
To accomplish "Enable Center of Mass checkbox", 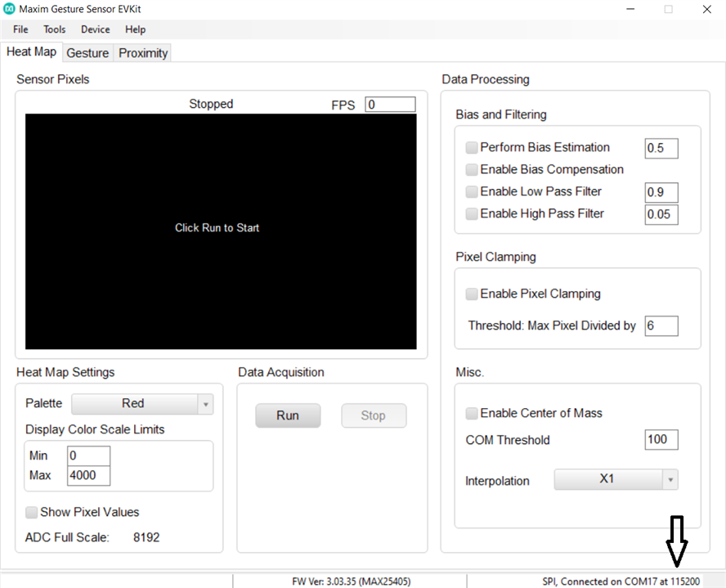I will [x=472, y=414].
